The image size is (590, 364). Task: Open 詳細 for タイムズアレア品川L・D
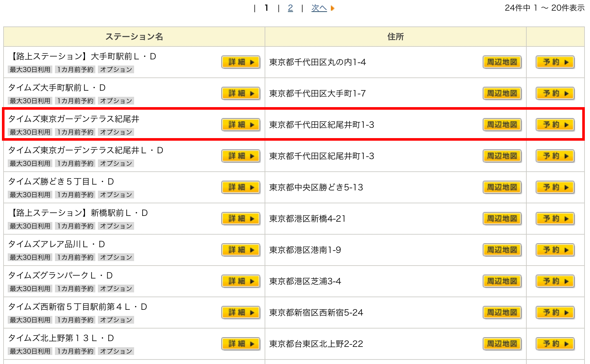[241, 250]
